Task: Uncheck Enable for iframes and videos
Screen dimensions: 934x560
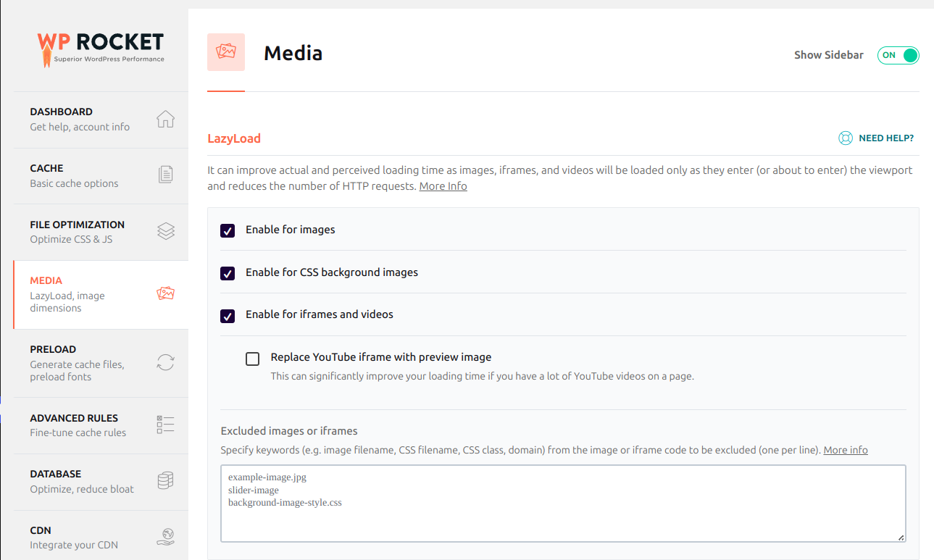Action: [228, 316]
